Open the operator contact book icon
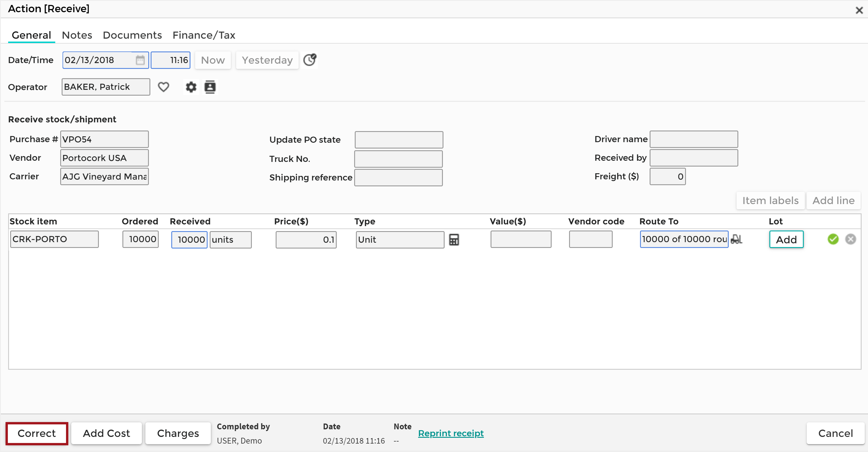This screenshot has height=452, width=868. [210, 87]
